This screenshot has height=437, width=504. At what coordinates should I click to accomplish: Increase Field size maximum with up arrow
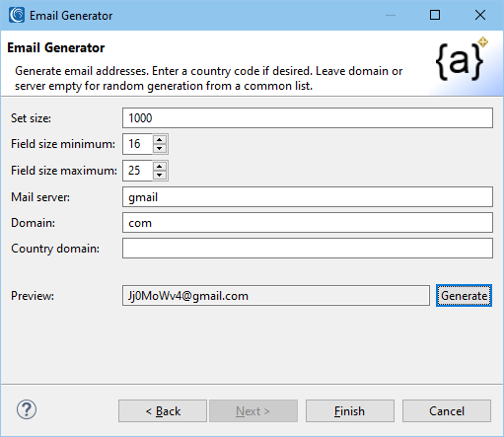click(160, 166)
